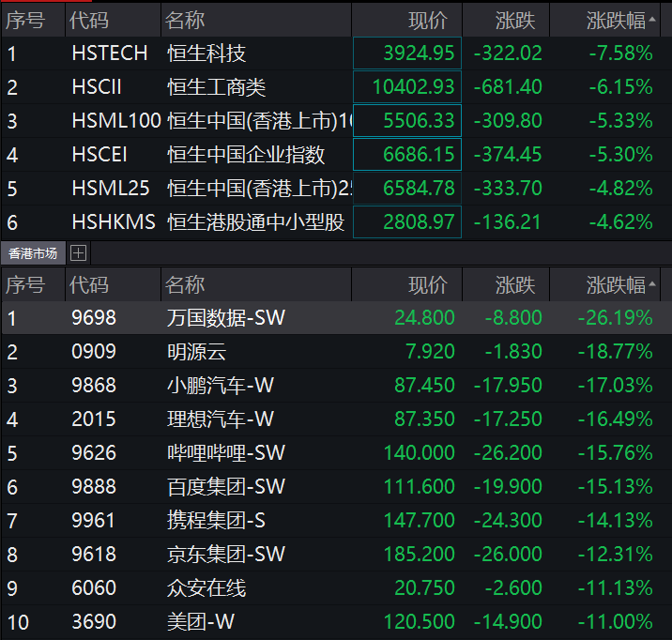Click 序号 header in top index table
The width and height of the screenshot is (672, 640).
tap(33, 20)
